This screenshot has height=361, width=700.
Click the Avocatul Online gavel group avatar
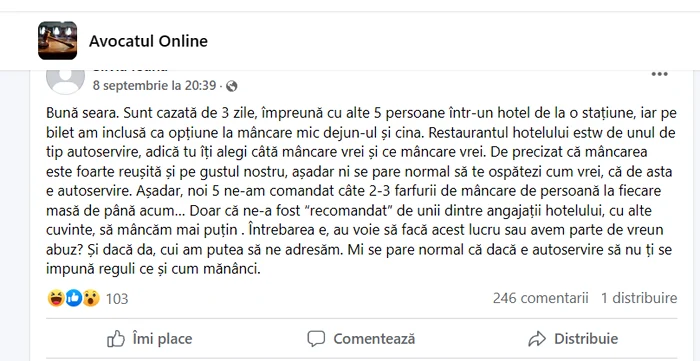click(57, 41)
